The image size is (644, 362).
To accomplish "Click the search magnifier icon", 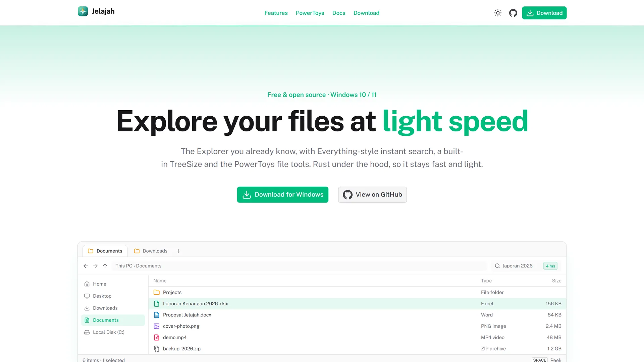I will click(x=497, y=266).
